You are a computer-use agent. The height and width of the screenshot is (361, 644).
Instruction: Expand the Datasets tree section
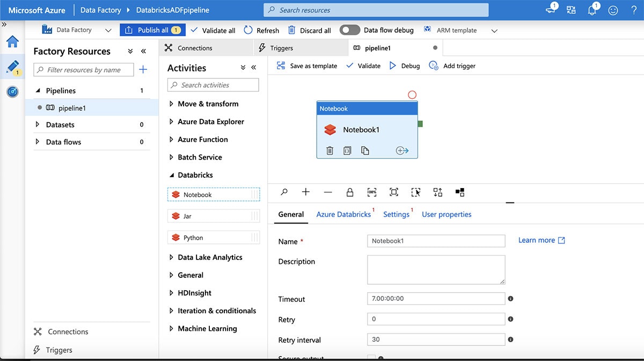pyautogui.click(x=37, y=125)
